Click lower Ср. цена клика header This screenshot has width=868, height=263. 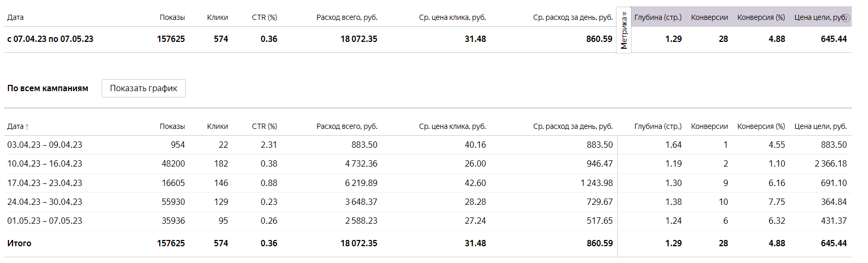pyautogui.click(x=452, y=126)
